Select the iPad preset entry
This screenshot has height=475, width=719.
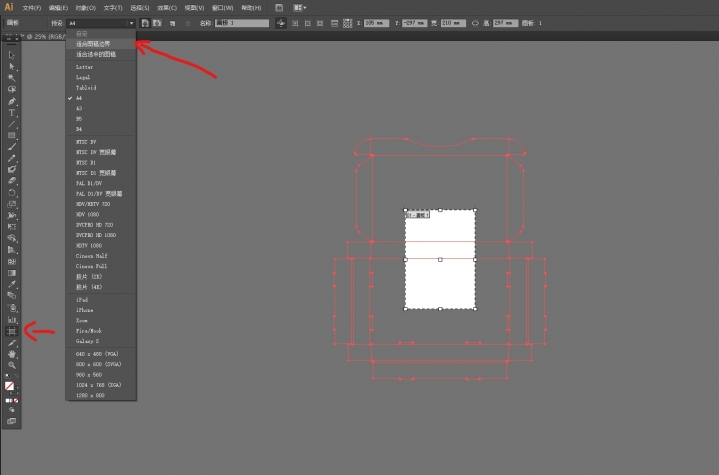click(x=82, y=299)
